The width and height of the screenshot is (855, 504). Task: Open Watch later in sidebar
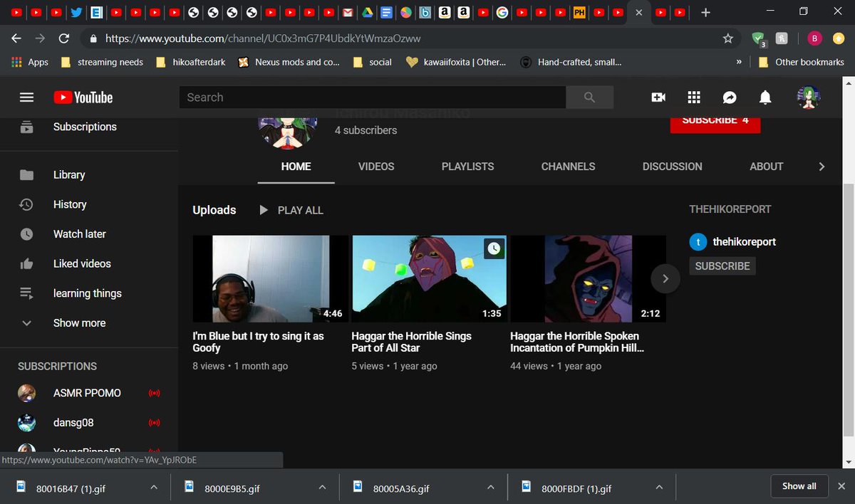[x=79, y=234]
